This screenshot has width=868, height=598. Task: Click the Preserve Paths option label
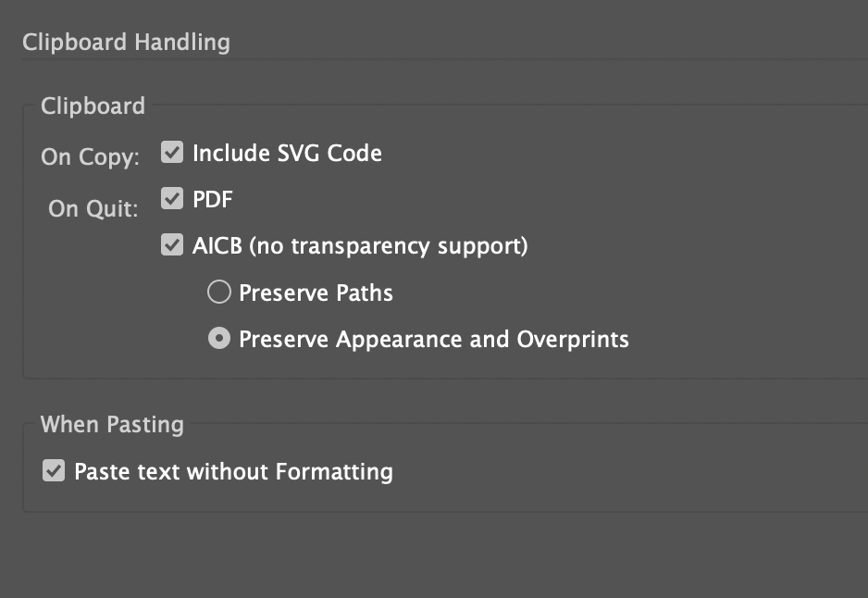click(x=316, y=293)
